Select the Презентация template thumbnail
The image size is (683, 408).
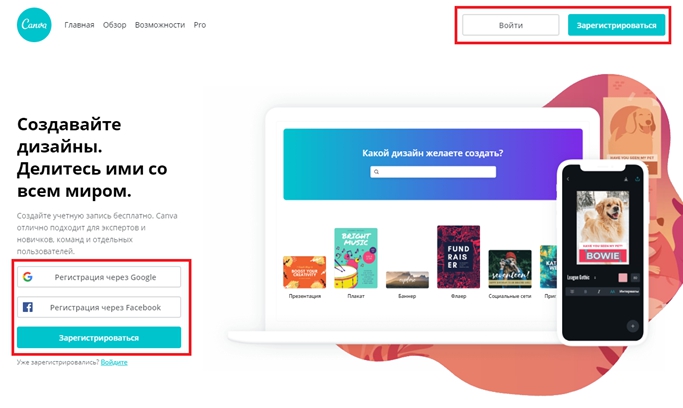(x=304, y=273)
